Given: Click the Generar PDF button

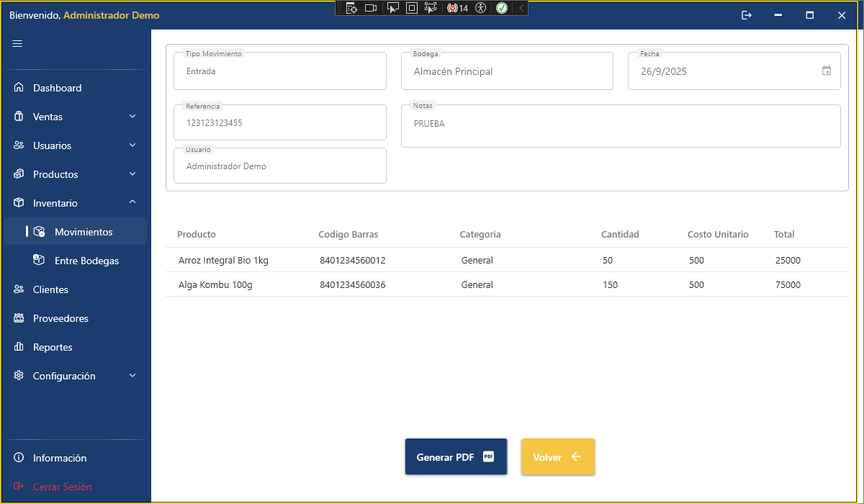Looking at the screenshot, I should [456, 457].
